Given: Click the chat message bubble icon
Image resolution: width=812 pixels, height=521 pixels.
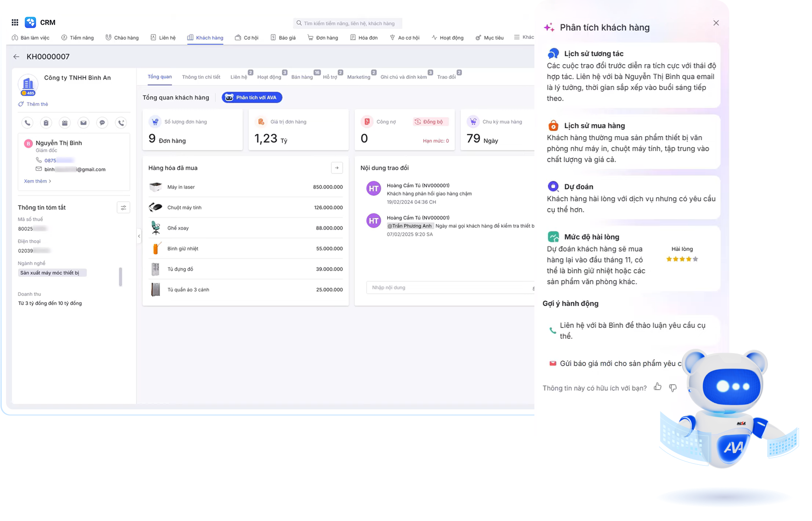Looking at the screenshot, I should [x=102, y=123].
